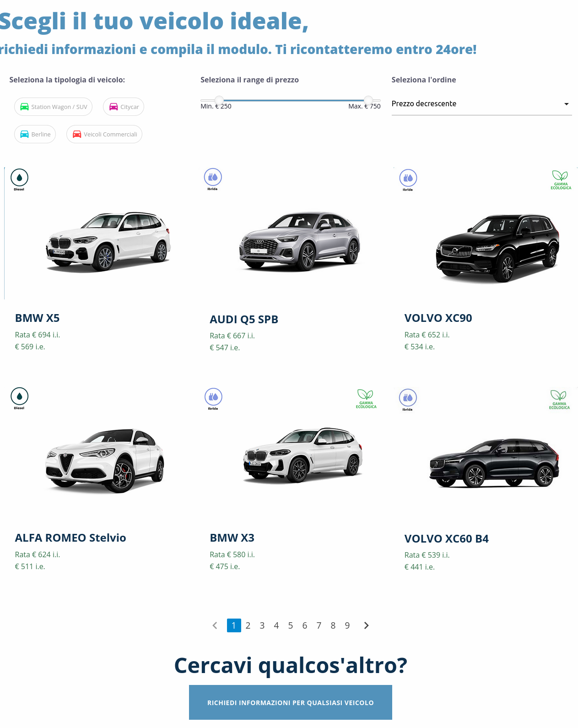
Task: Click the Diesel fuel icon on BMW X5
Action: (x=19, y=179)
